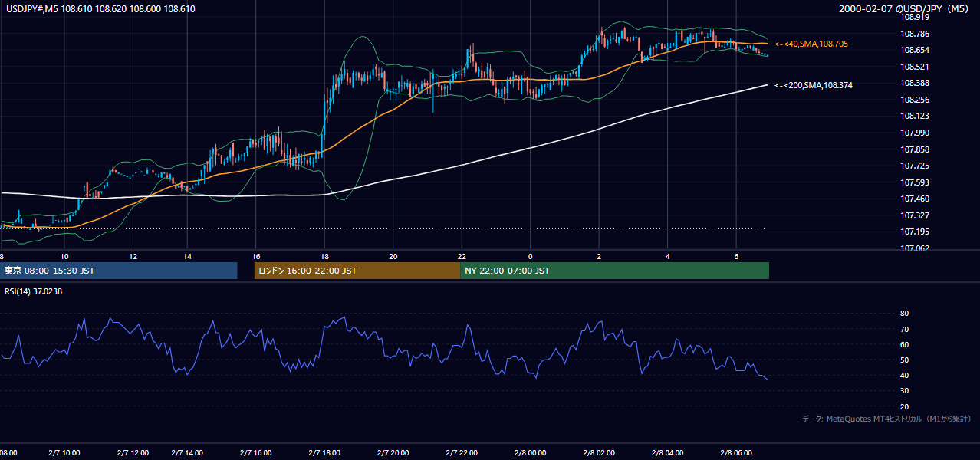Click the bottom time label 2/8 00:00

(531, 453)
